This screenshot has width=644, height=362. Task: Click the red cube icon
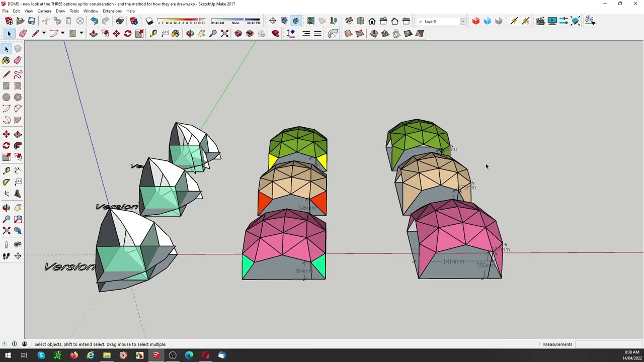click(476, 21)
